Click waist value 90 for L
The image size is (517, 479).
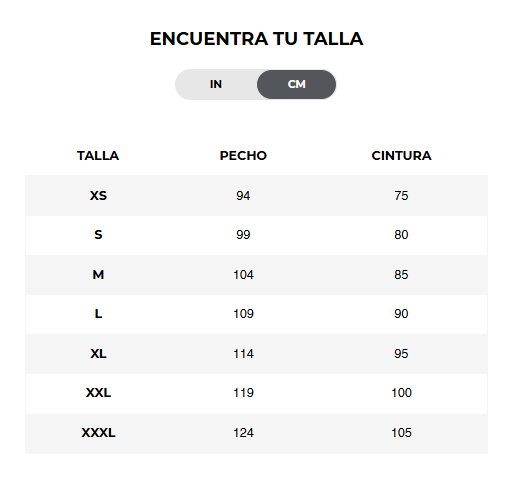[401, 314]
